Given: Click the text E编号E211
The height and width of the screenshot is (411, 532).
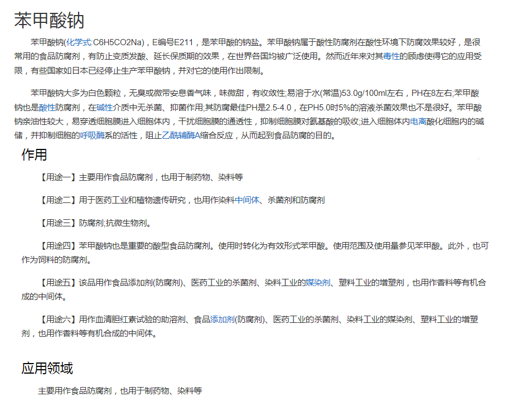Looking at the screenshot, I should 172,42.
